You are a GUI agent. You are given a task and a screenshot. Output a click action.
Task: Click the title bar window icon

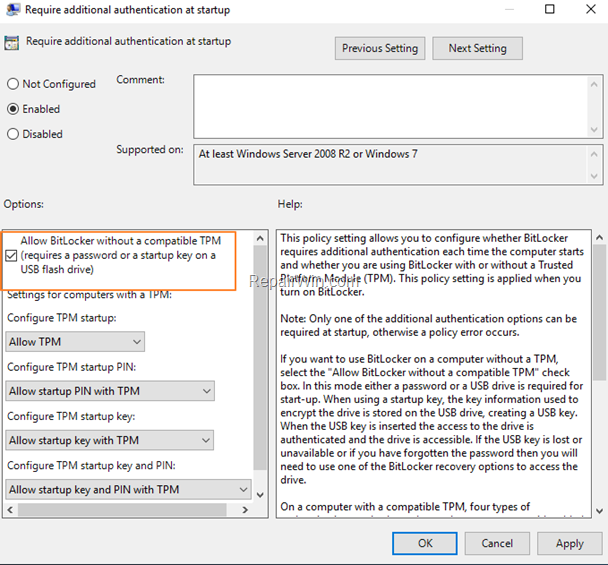click(x=13, y=9)
